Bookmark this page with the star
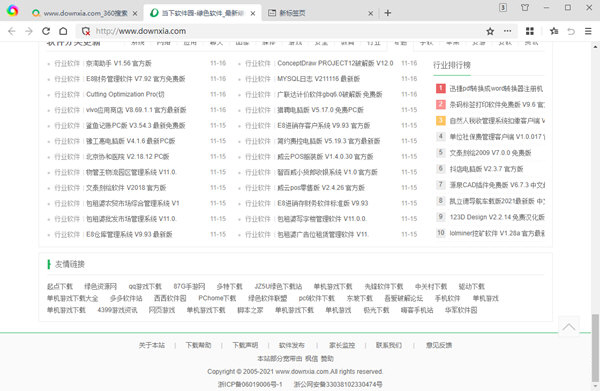This screenshot has width=600, height=391. 490,31
